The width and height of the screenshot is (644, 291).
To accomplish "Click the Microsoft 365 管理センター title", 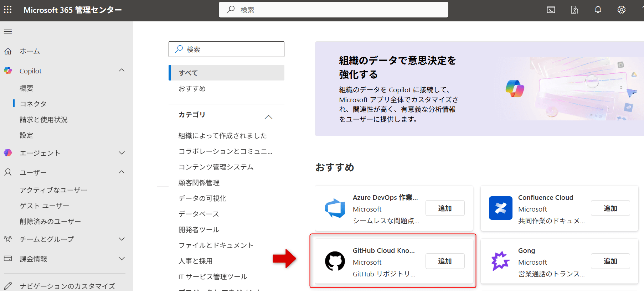I will [x=73, y=10].
